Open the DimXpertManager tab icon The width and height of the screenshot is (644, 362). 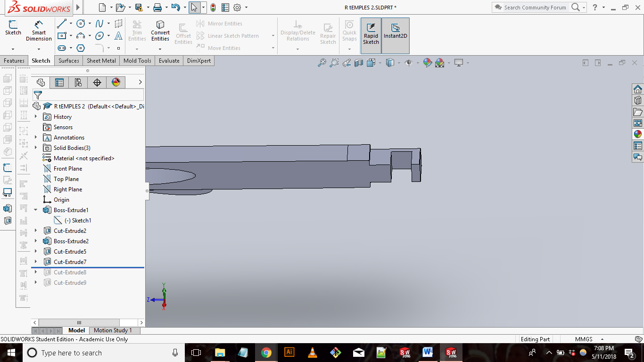[97, 82]
